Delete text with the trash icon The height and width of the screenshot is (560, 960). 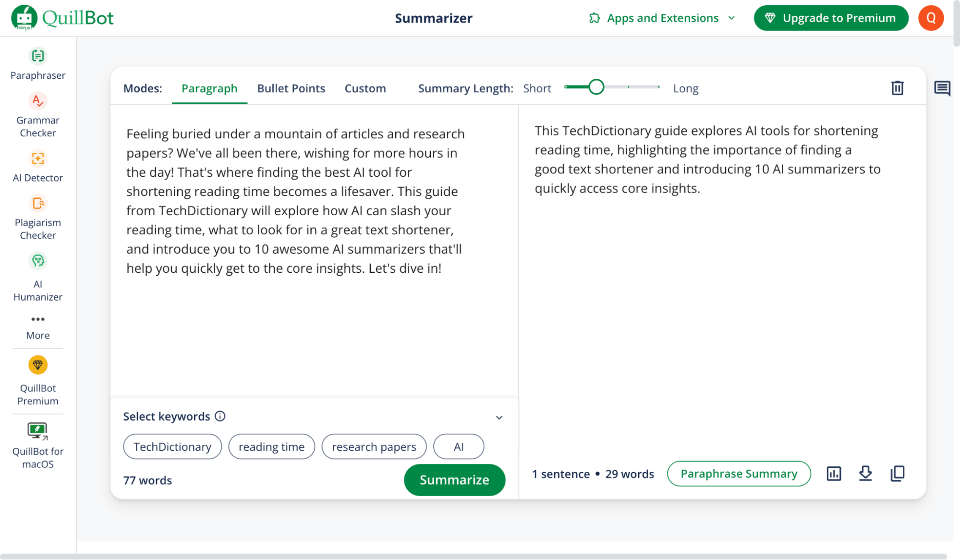pyautogui.click(x=897, y=88)
